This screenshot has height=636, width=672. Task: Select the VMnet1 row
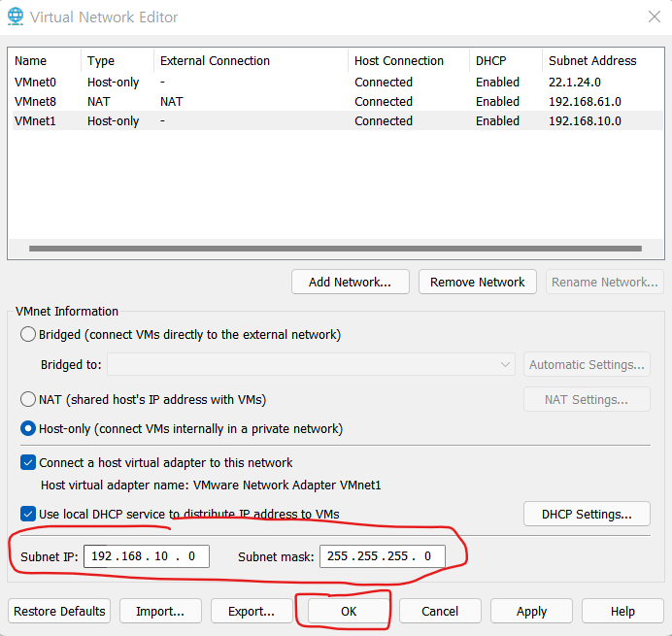pyautogui.click(x=338, y=120)
